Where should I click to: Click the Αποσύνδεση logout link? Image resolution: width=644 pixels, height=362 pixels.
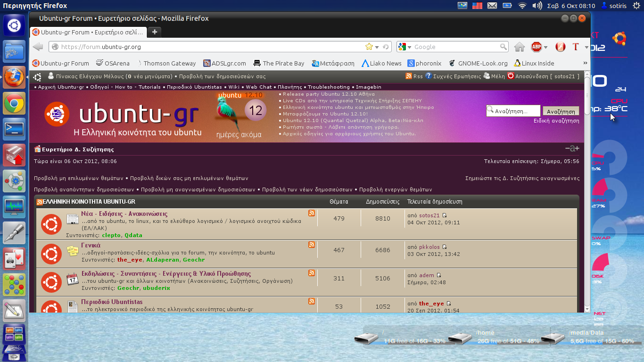pyautogui.click(x=543, y=76)
